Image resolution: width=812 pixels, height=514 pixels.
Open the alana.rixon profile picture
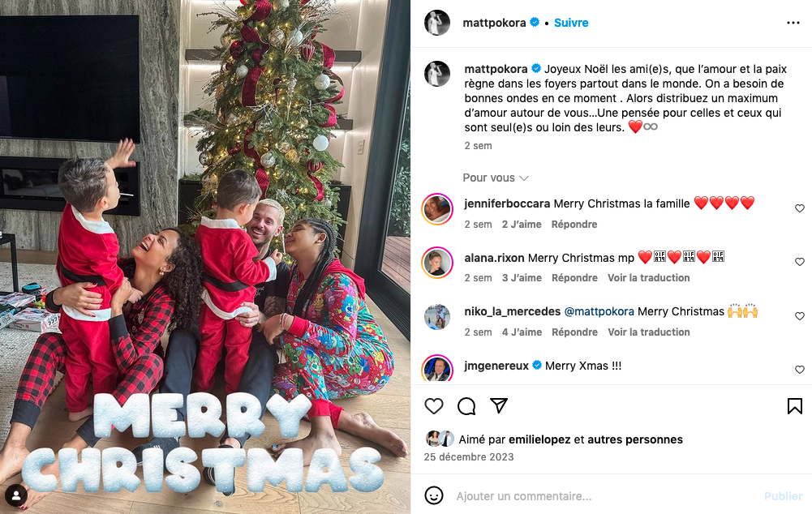coord(437,263)
